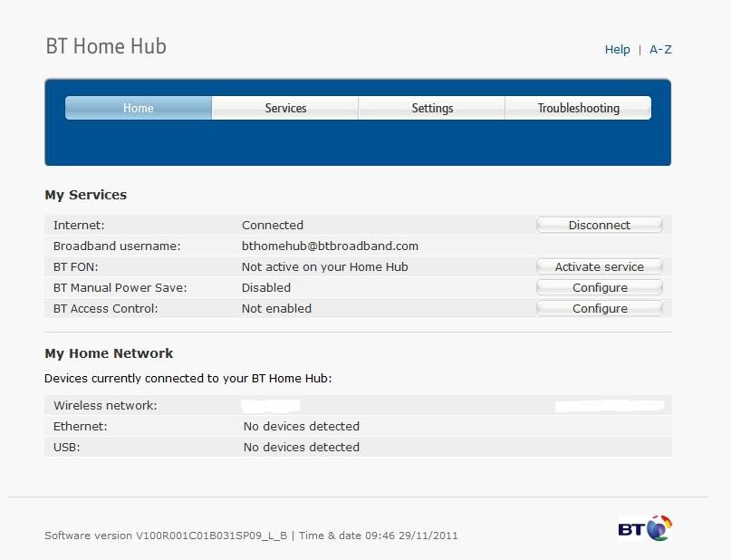This screenshot has height=560, width=731.
Task: Open the Help link
Action: [617, 50]
